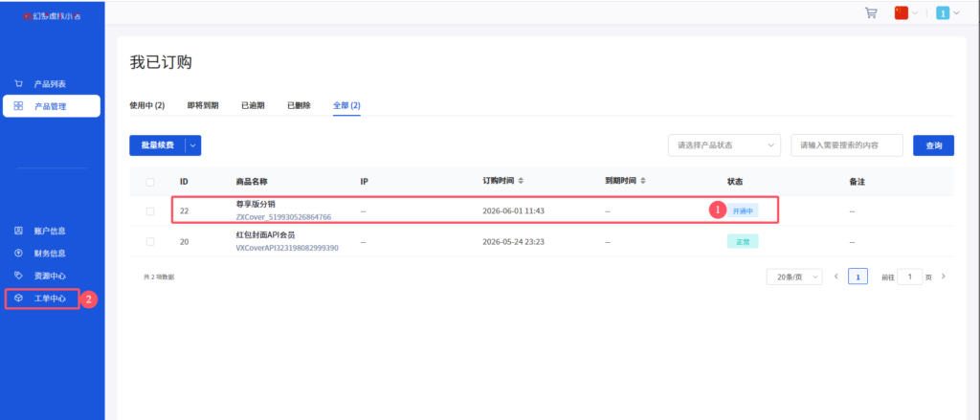Click the go-to page number input
The height and width of the screenshot is (420, 980).
coord(909,276)
